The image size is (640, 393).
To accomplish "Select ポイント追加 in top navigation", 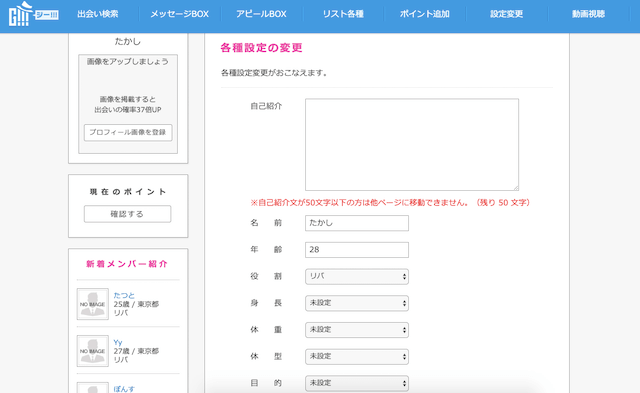I will point(424,14).
